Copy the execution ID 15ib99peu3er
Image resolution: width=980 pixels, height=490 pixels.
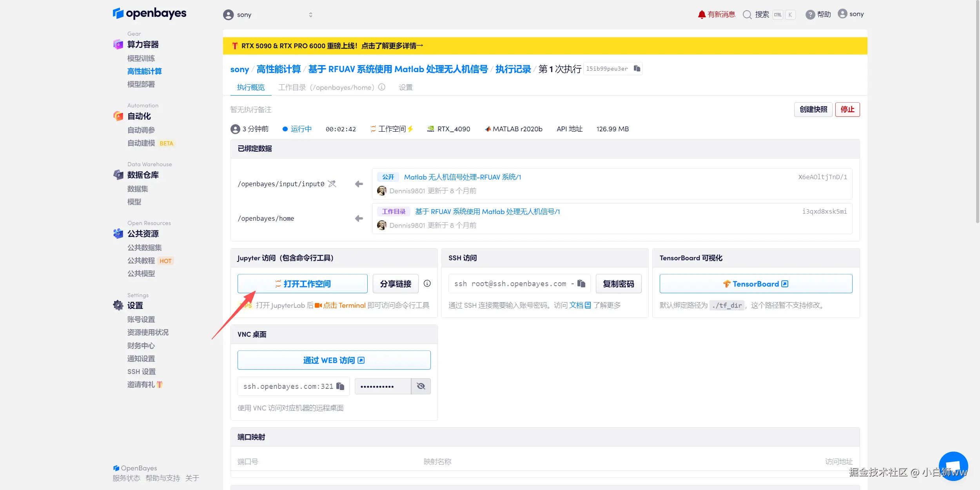coord(637,69)
